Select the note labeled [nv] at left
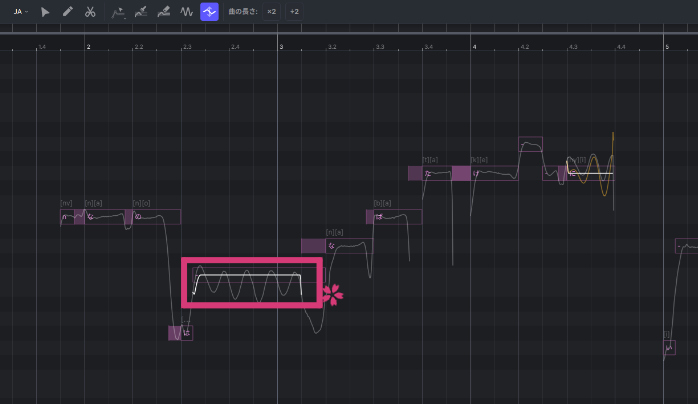Image resolution: width=698 pixels, height=404 pixels. [68, 217]
